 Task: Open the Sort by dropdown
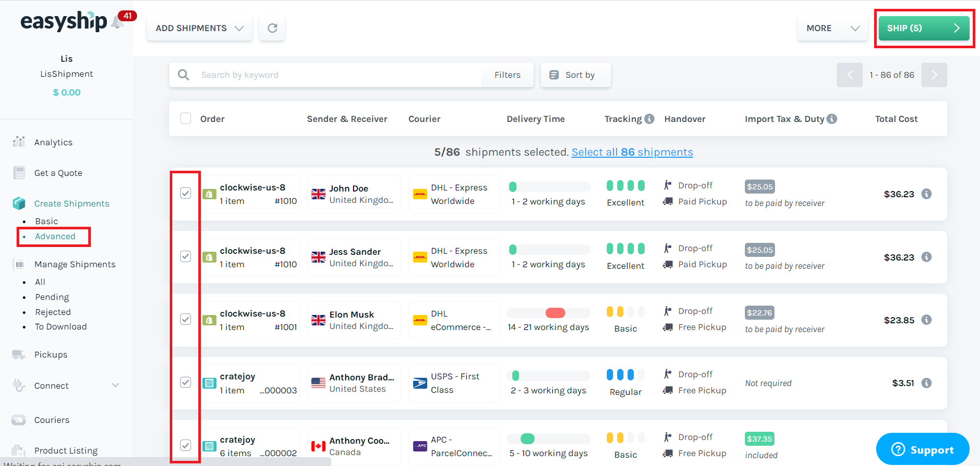[x=576, y=75]
